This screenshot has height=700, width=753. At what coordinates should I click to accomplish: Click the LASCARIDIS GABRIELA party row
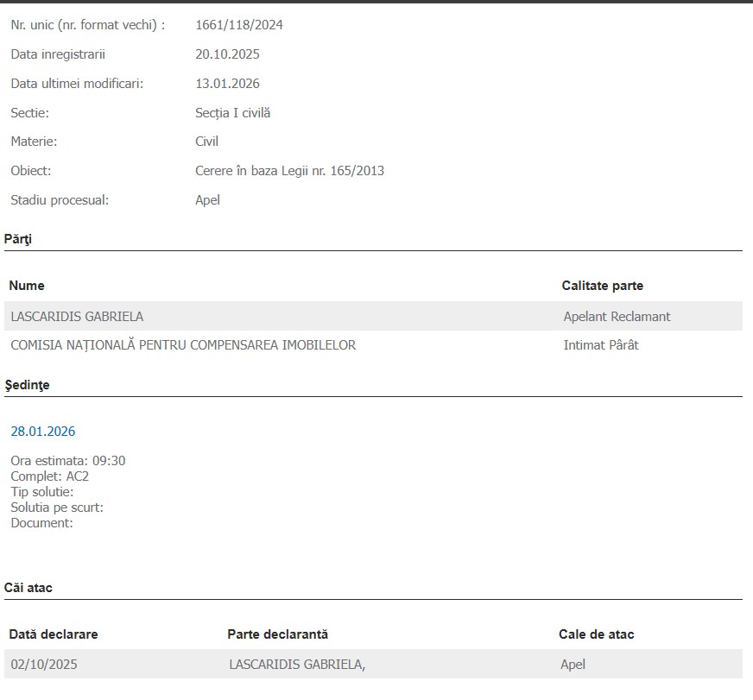(x=373, y=316)
